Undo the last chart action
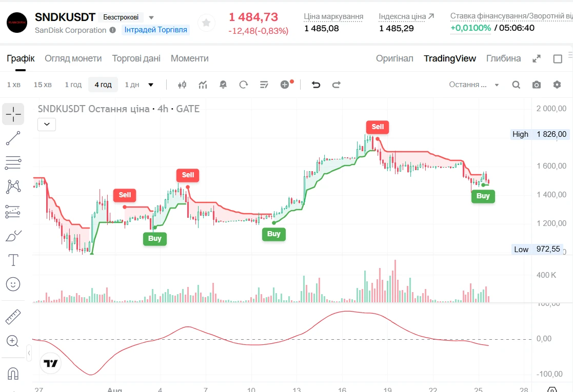Image resolution: width=573 pixels, height=392 pixels. 316,85
